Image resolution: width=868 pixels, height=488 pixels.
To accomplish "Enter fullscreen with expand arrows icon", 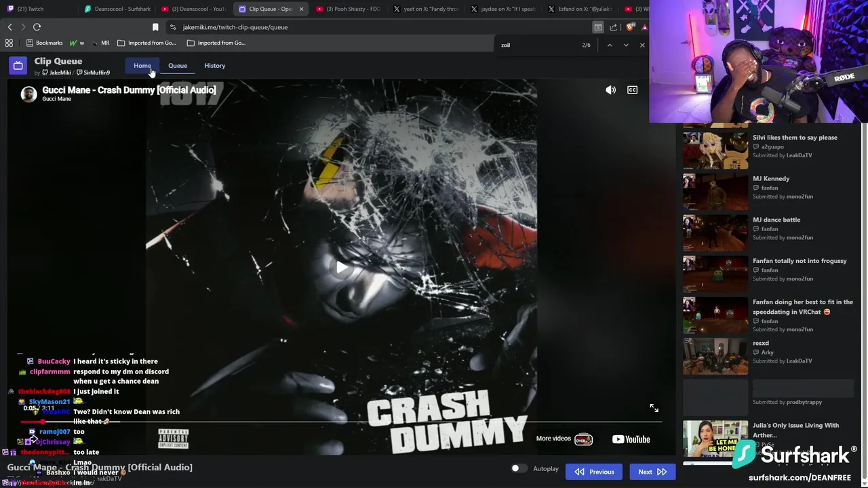I will coord(654,408).
